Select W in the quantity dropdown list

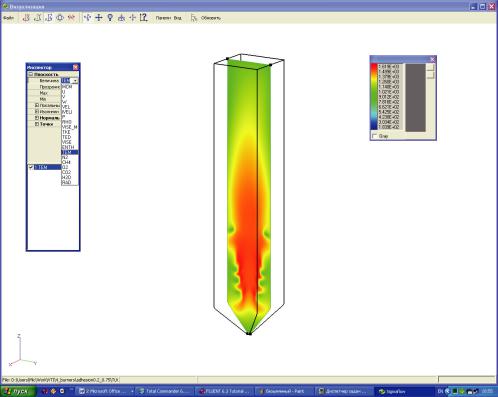click(x=70, y=102)
